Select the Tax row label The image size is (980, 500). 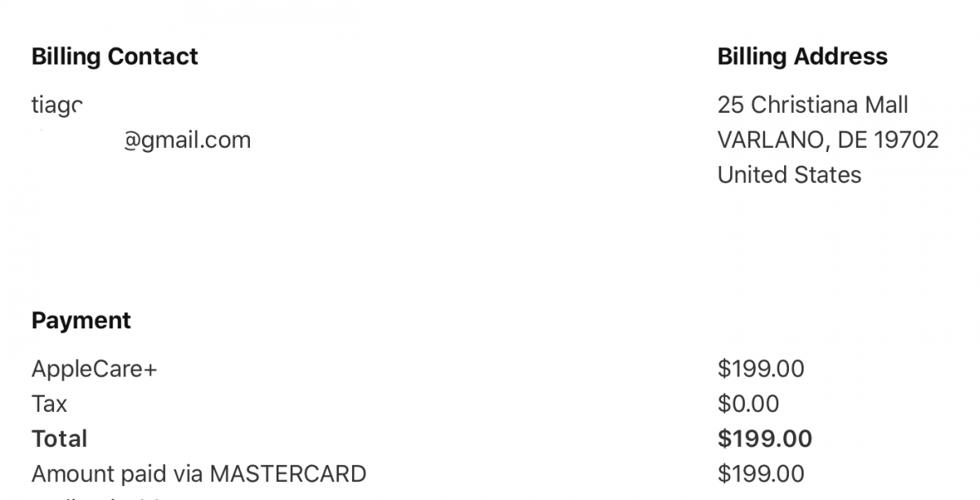tap(49, 404)
